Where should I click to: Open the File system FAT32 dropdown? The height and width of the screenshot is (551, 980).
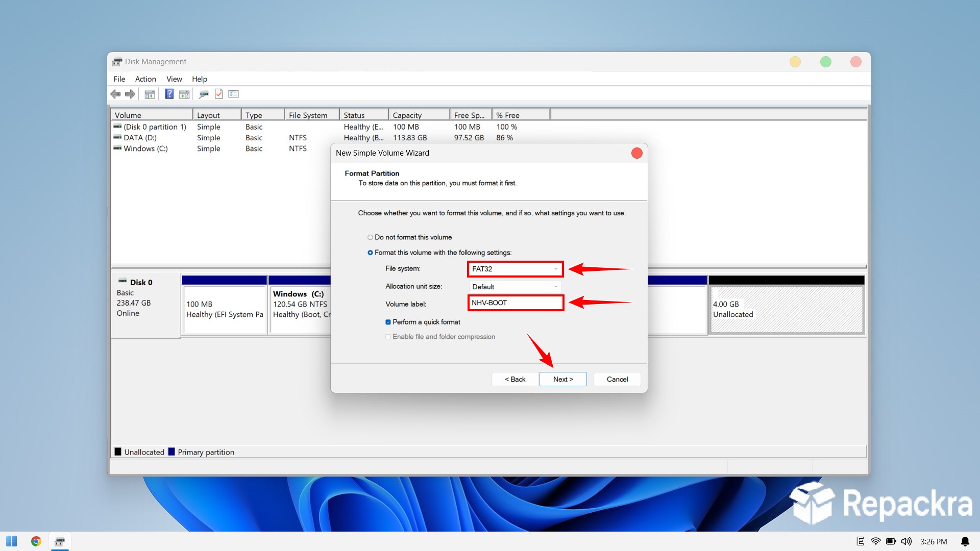pos(515,269)
